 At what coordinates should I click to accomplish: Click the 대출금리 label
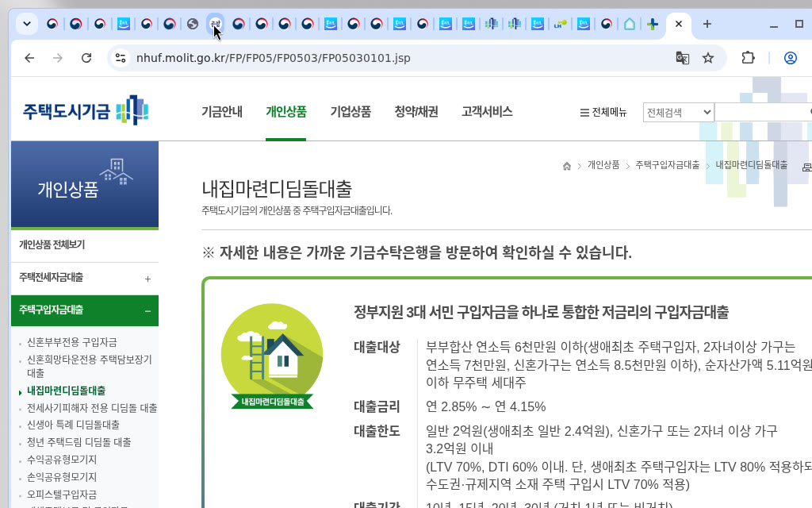coord(377,406)
